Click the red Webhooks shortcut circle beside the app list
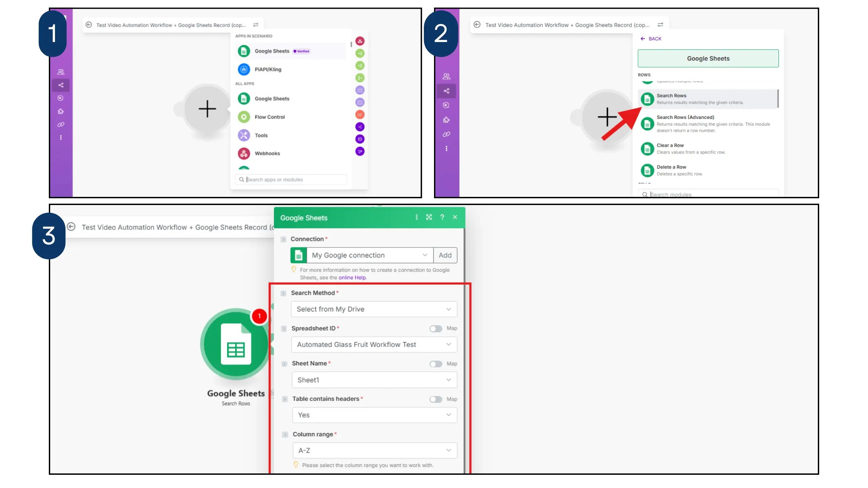 [360, 41]
